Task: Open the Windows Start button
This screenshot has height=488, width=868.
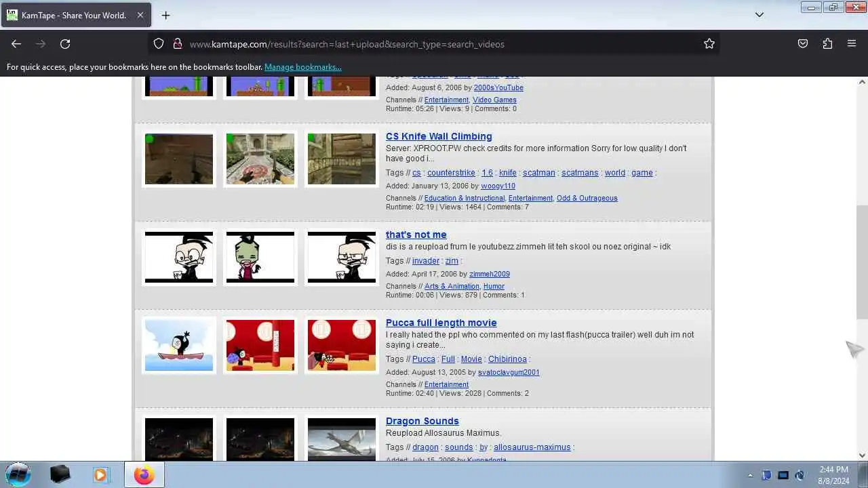Action: 18,474
